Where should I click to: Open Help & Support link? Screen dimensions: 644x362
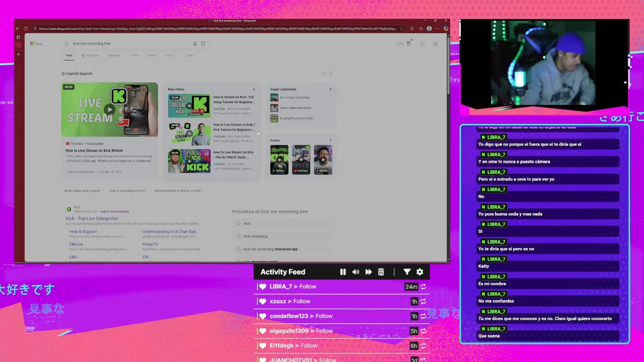click(83, 232)
